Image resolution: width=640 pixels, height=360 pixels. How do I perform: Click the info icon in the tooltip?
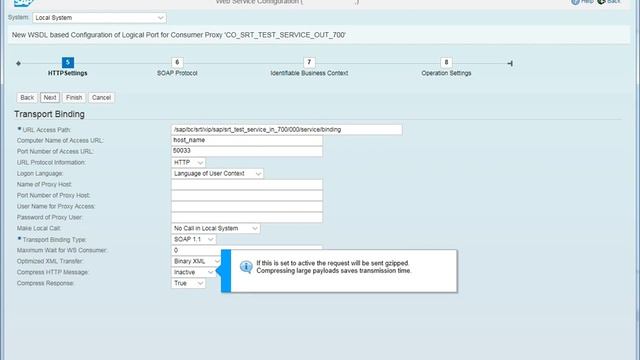click(x=246, y=267)
